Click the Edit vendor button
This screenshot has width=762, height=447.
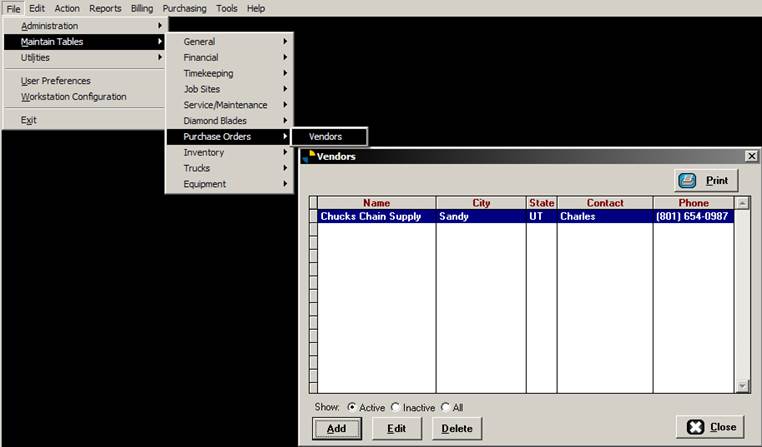tap(396, 428)
